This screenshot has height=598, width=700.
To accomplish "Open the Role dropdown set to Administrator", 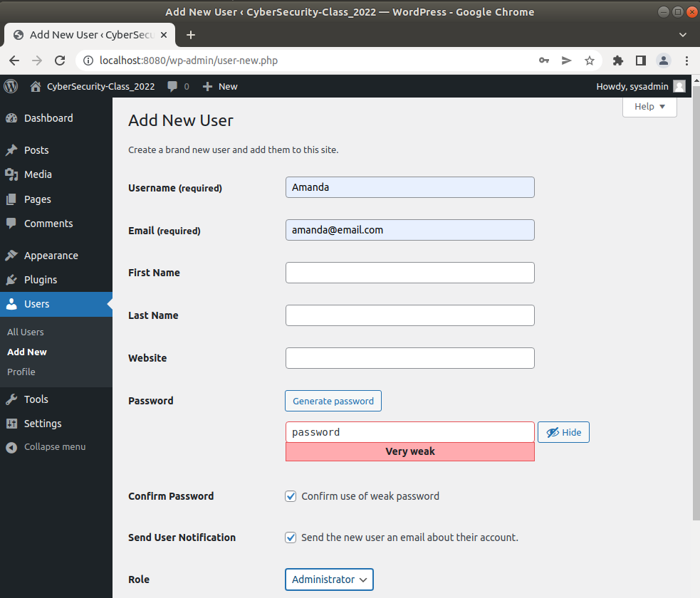I will [329, 579].
